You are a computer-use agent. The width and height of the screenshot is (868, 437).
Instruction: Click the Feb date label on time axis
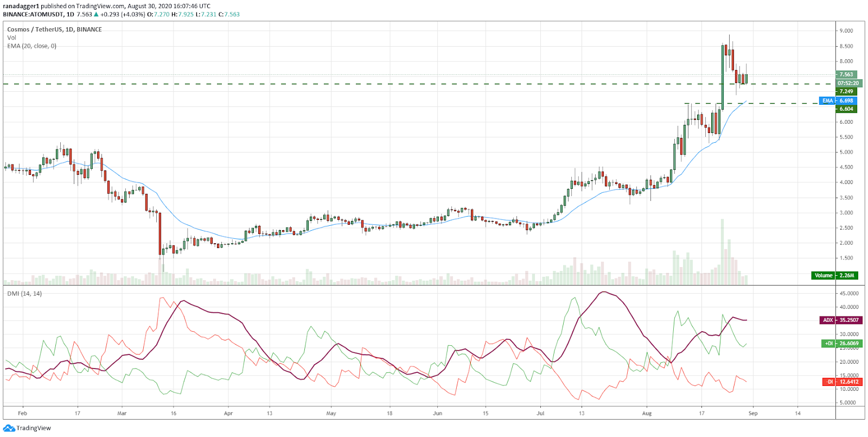22,413
